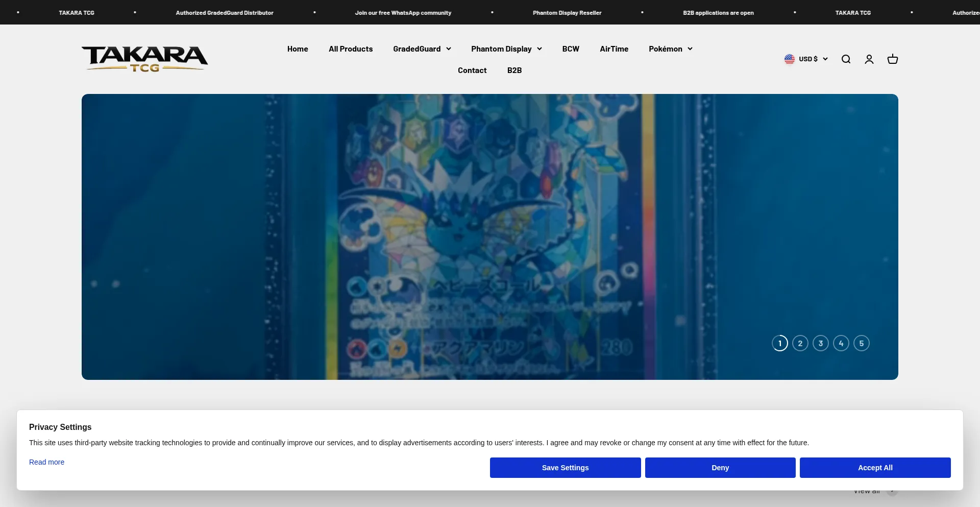The width and height of the screenshot is (980, 507).
Task: Click the US flag currency icon
Action: point(790,59)
